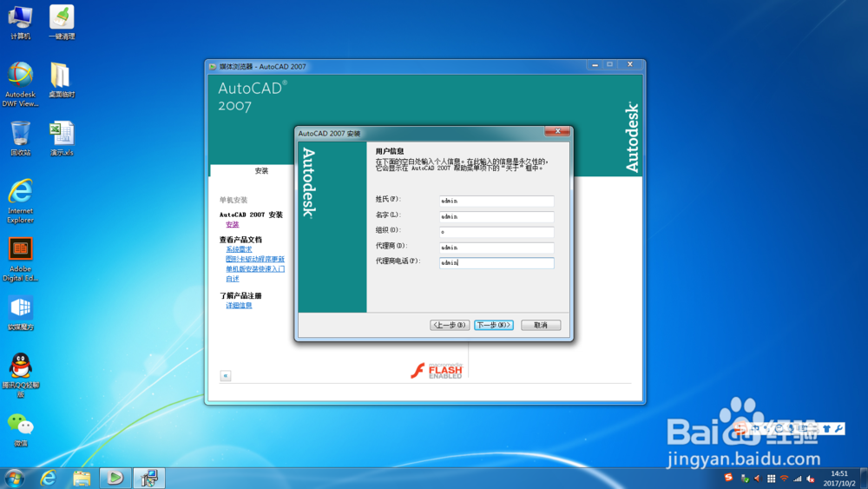Open the Windows Start menu orb
The image size is (868, 489).
pos(14,478)
